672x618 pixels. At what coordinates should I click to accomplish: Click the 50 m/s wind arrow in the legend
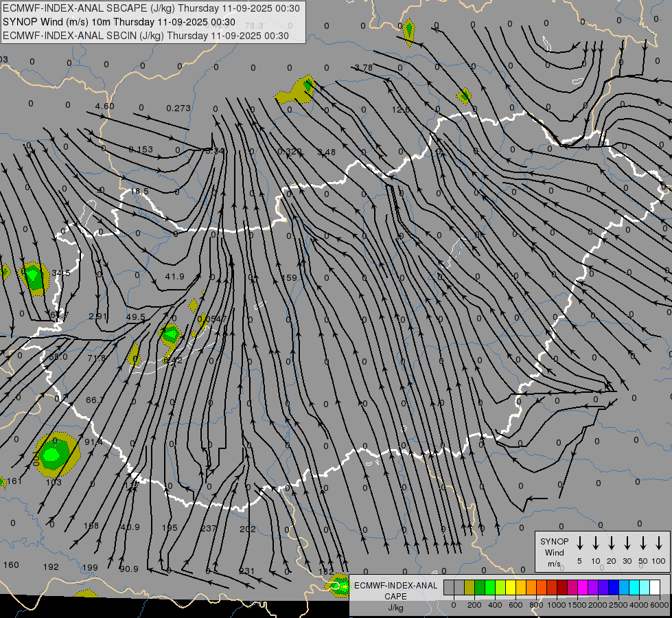tap(643, 543)
